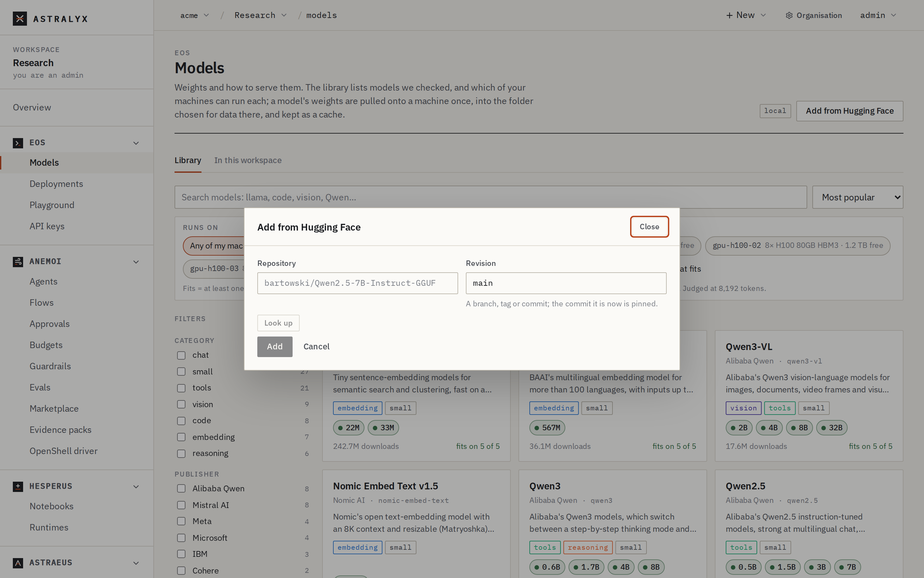This screenshot has height=578, width=924.
Task: Tick the IBM publisher checkbox
Action: pyautogui.click(x=181, y=554)
